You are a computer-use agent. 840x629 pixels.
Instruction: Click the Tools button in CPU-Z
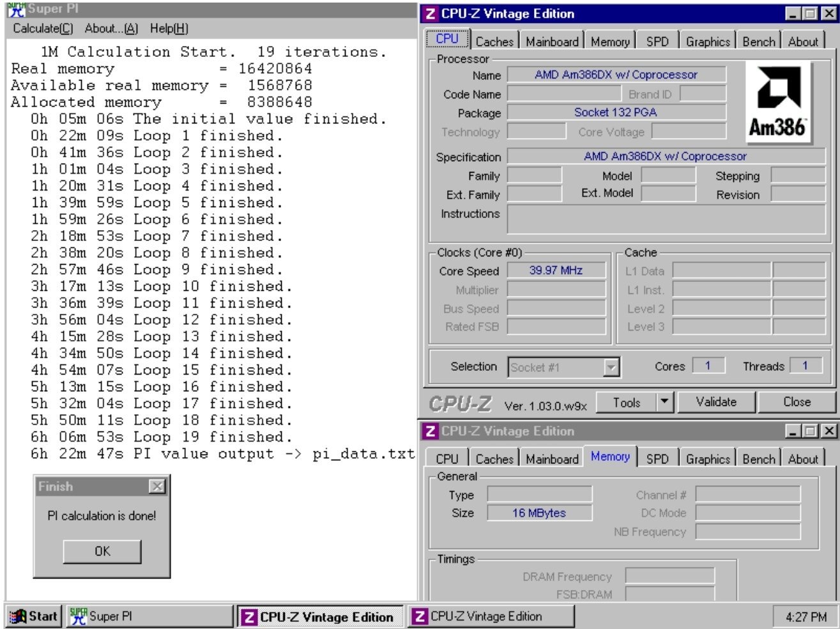627,403
